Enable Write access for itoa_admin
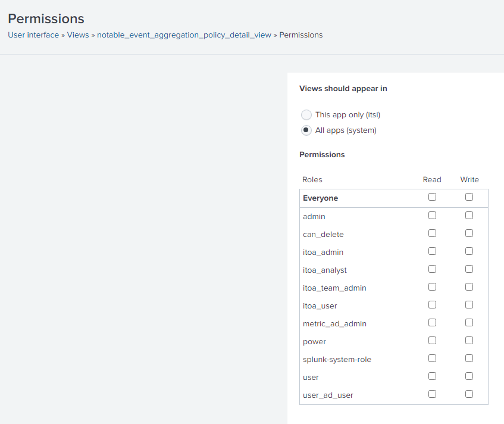504x424 pixels. point(468,251)
